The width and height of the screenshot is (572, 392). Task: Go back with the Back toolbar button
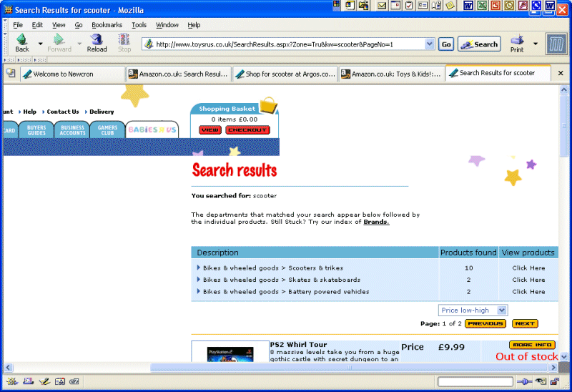pyautogui.click(x=22, y=43)
